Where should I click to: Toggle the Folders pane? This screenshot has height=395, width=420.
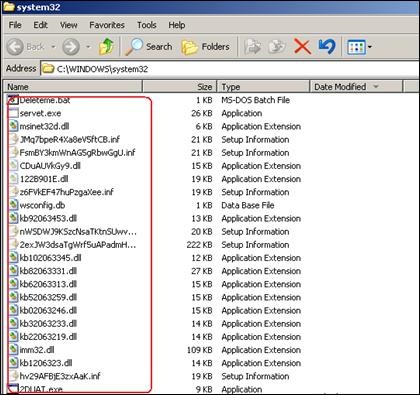205,47
